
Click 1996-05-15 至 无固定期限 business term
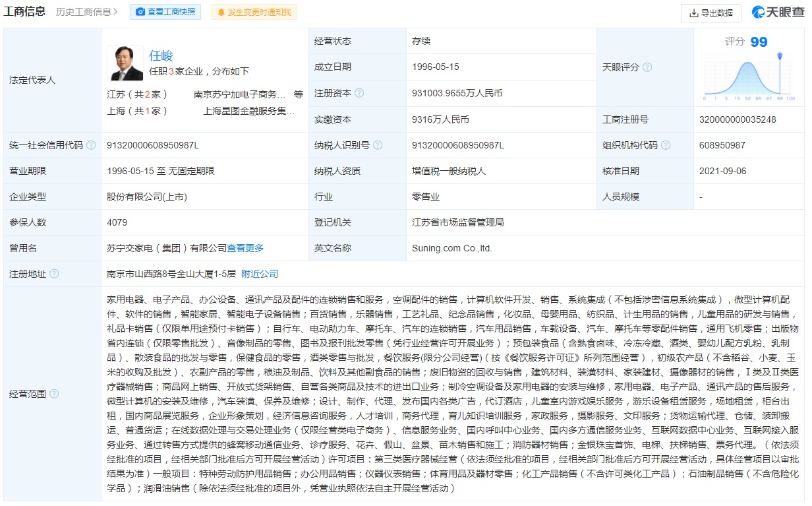tap(161, 171)
